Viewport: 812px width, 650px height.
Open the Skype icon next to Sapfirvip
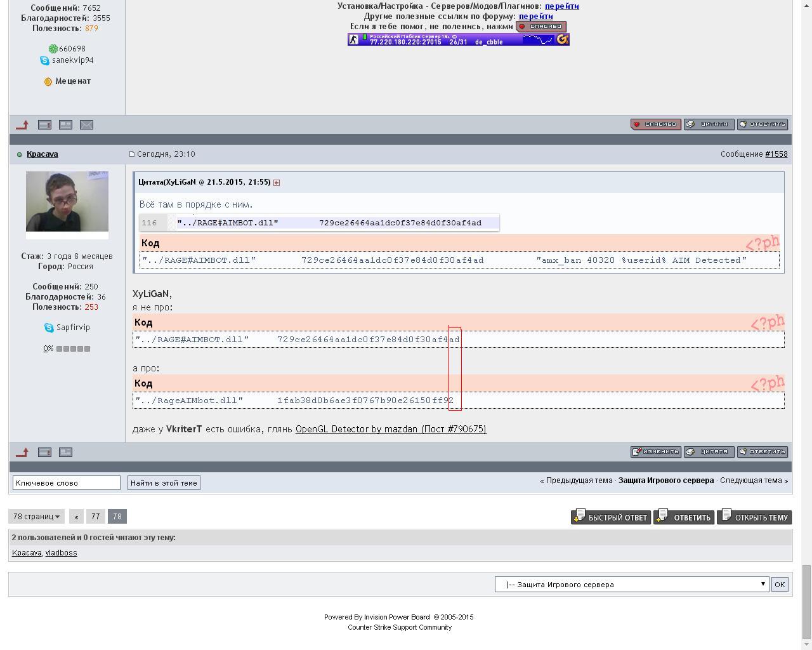click(49, 328)
